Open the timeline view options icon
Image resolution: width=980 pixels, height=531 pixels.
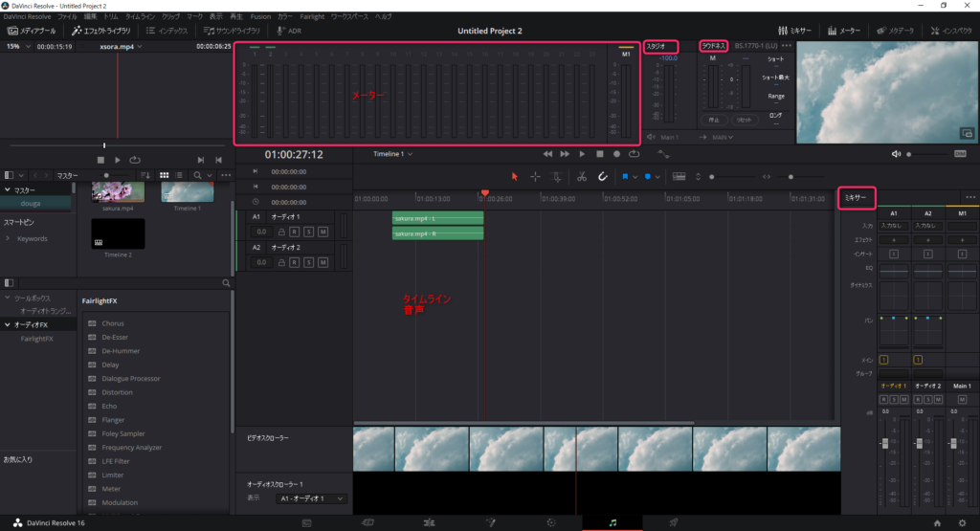[679, 177]
